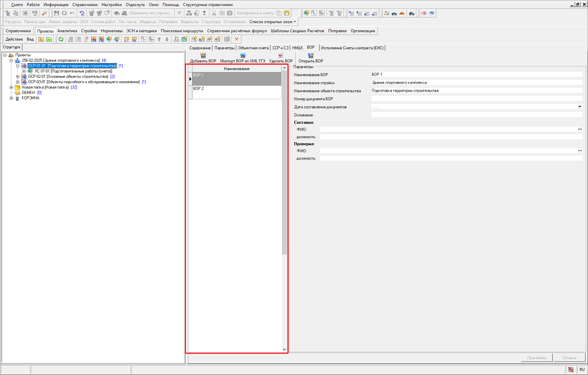Open Список открытых окон dropdown

pyautogui.click(x=273, y=22)
